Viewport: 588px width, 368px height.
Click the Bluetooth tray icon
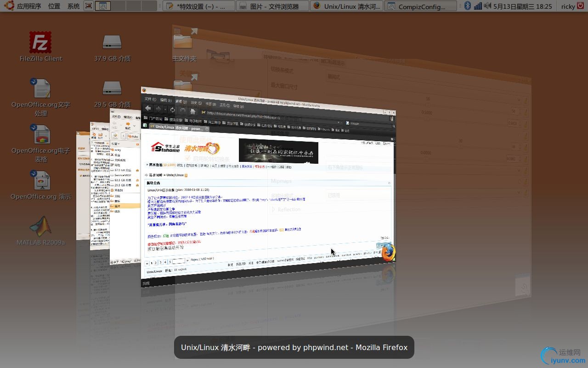tap(468, 6)
